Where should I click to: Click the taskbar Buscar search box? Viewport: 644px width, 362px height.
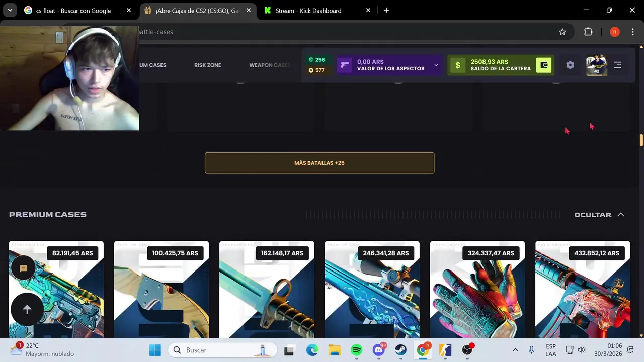pos(223,350)
